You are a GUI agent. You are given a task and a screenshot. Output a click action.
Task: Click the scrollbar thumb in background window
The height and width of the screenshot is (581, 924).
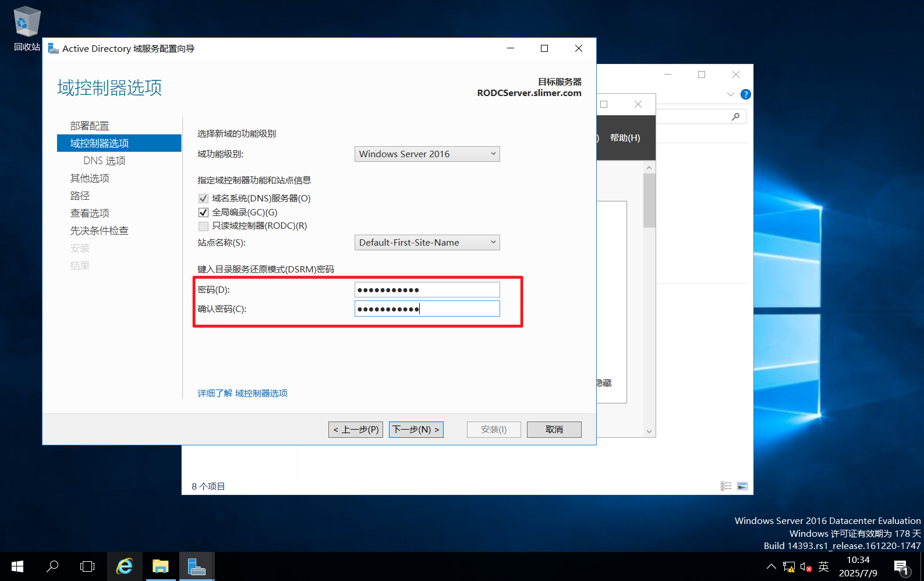tap(649, 200)
